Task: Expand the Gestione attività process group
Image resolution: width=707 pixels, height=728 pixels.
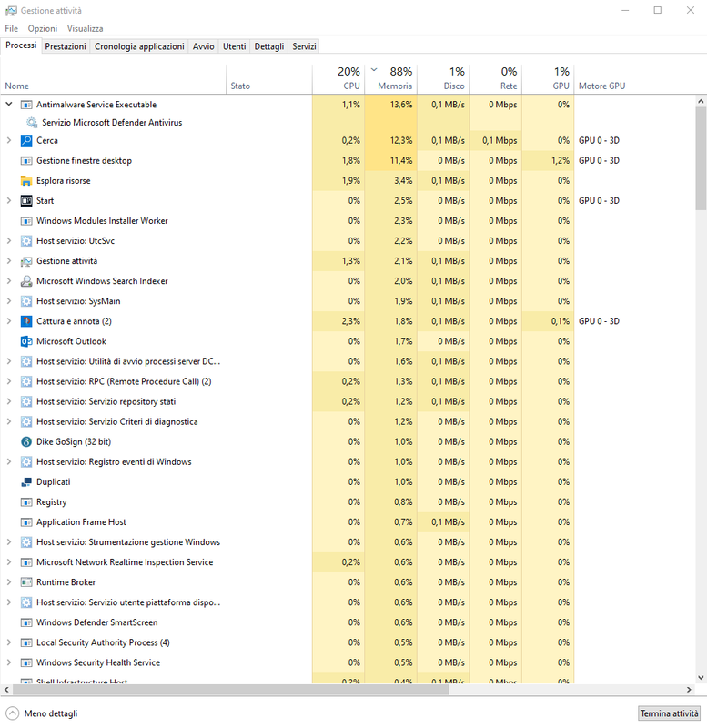Action: tap(9, 261)
